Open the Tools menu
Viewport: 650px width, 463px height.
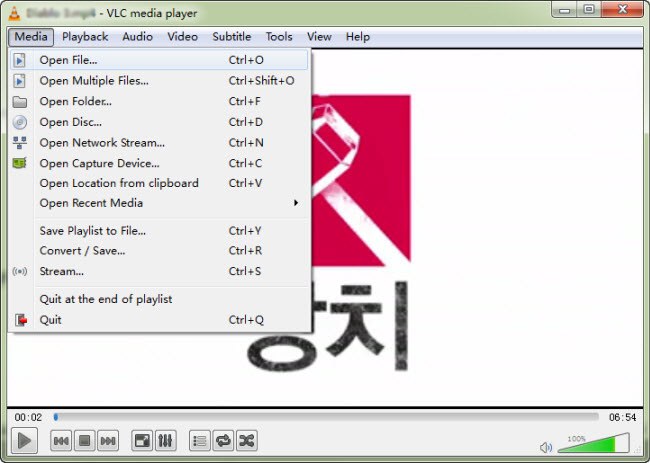[279, 37]
